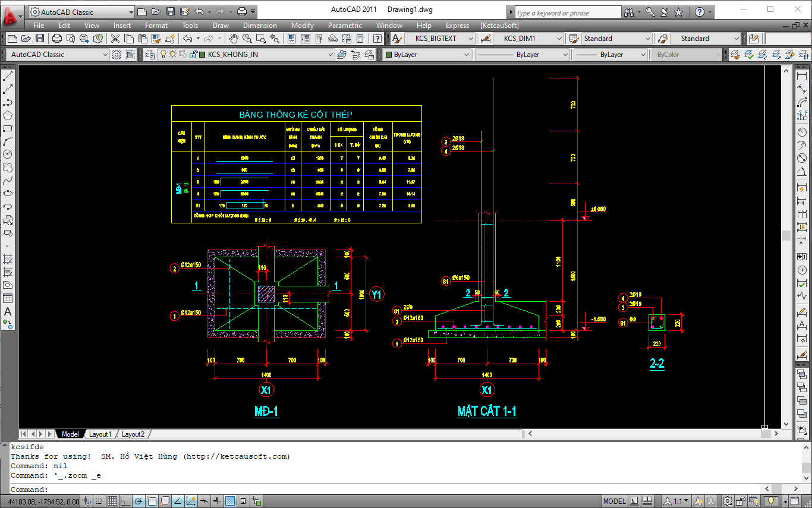Click the Favorites star icon
Viewport: 812px width, 508px height.
678,12
